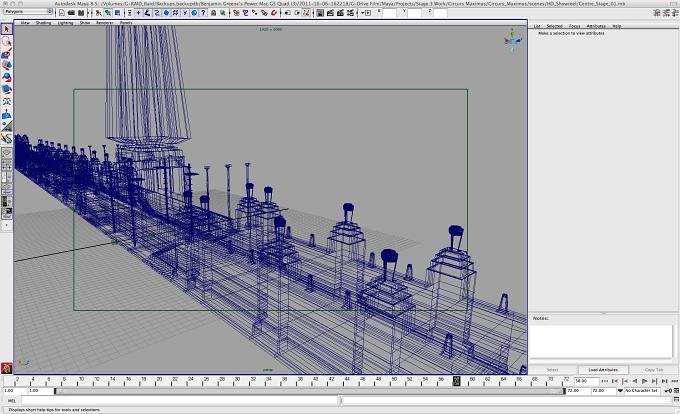The image size is (680, 414).
Task: Open the Attributes menu in attribute editor
Action: pos(596,26)
